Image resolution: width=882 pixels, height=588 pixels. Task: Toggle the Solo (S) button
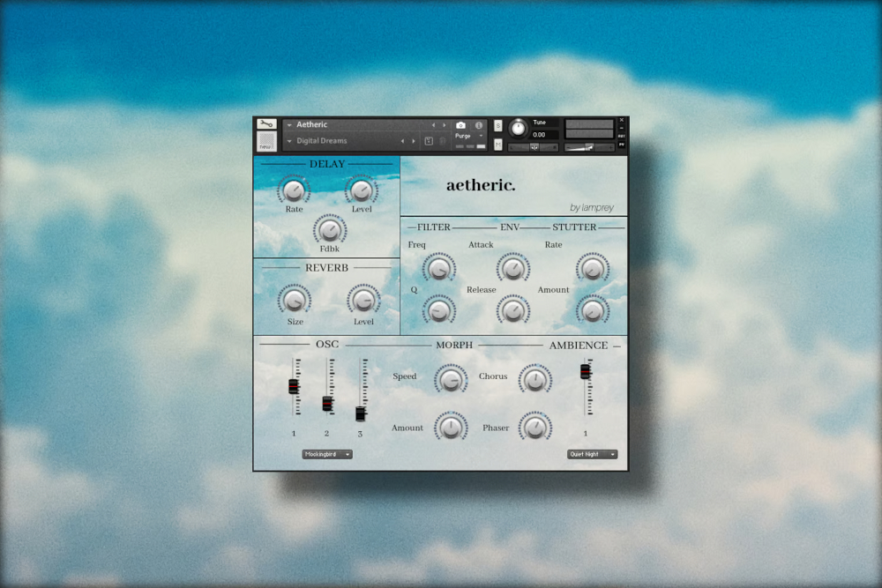click(x=498, y=126)
